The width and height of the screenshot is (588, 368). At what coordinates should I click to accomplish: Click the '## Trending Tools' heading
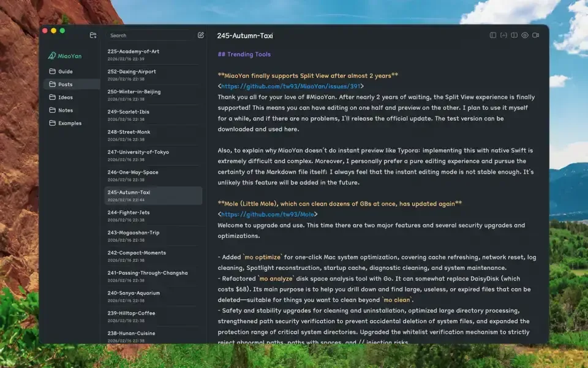tap(244, 54)
